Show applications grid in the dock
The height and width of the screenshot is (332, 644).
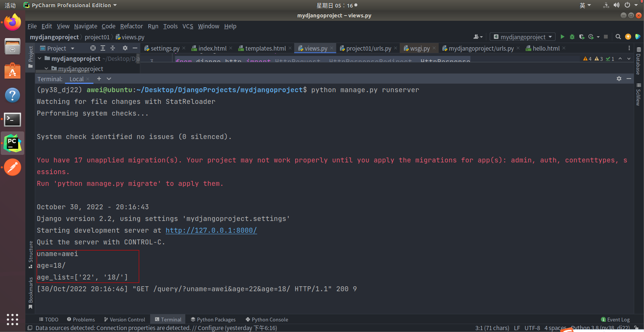pyautogui.click(x=12, y=319)
